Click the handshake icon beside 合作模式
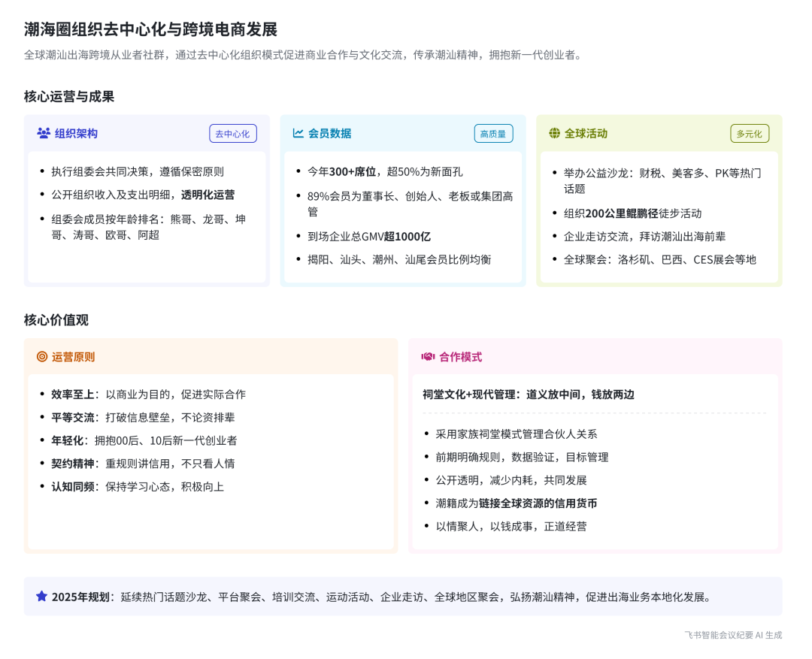Screen dimensions: 812x659 pyautogui.click(x=428, y=357)
